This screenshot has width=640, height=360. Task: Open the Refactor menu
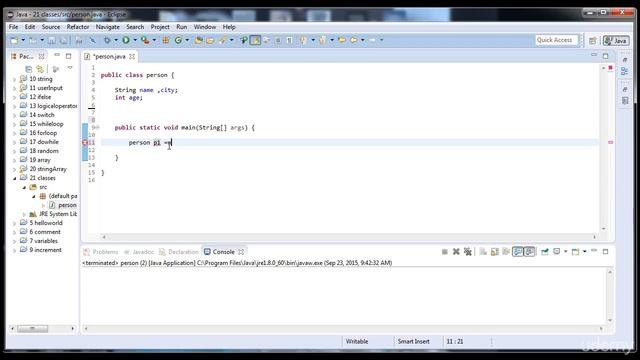pos(78,27)
